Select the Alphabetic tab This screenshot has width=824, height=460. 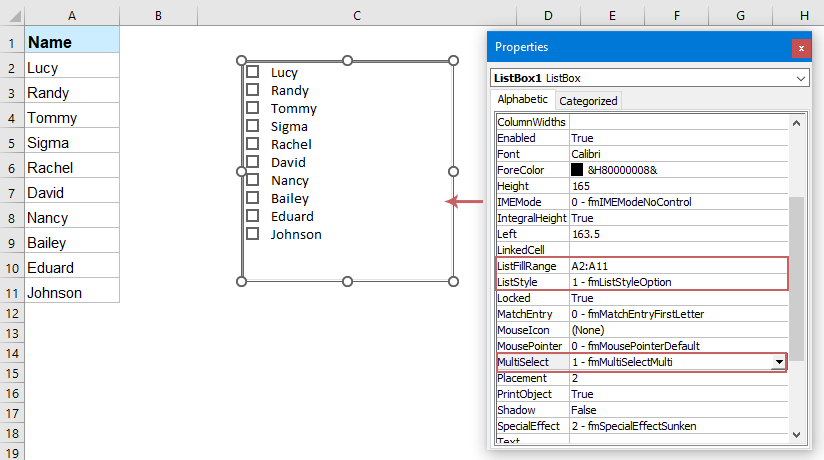pyautogui.click(x=523, y=100)
